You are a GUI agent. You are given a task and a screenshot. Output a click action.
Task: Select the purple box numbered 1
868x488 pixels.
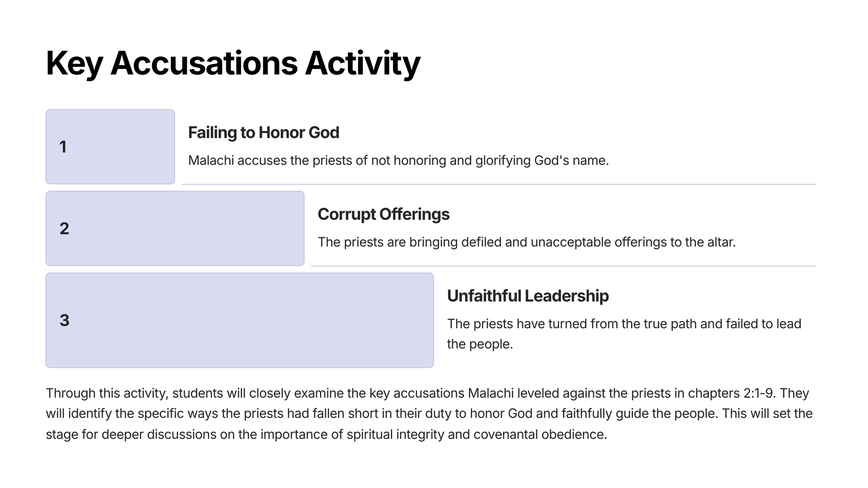(110, 147)
